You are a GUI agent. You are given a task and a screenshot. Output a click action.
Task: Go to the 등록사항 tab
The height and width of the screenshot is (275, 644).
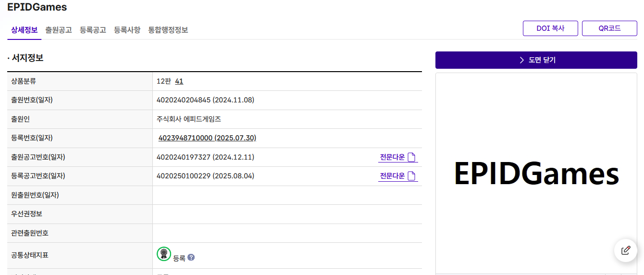[127, 30]
